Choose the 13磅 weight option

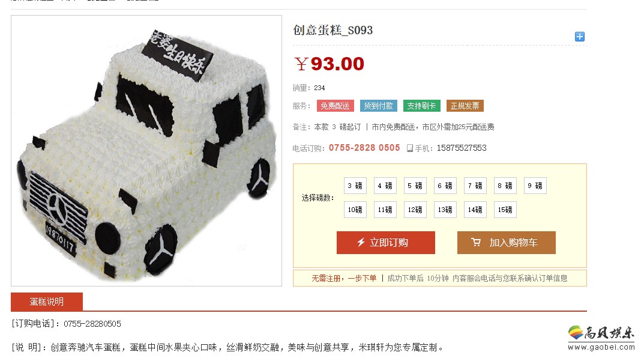(445, 210)
